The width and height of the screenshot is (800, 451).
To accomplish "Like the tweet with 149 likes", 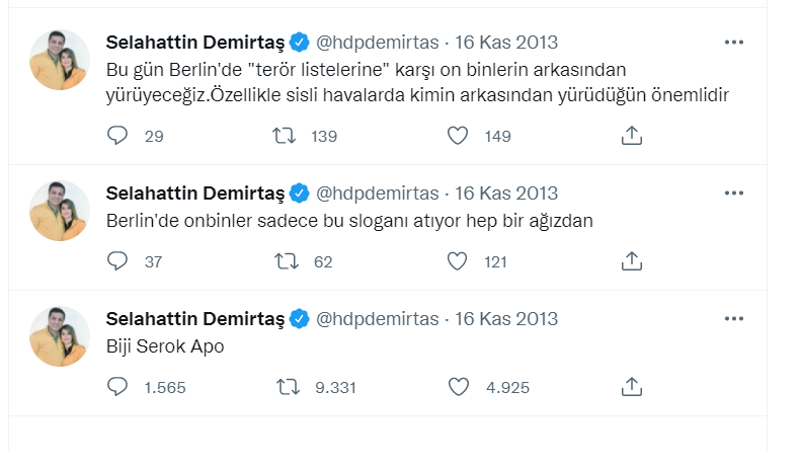I will tap(457, 136).
